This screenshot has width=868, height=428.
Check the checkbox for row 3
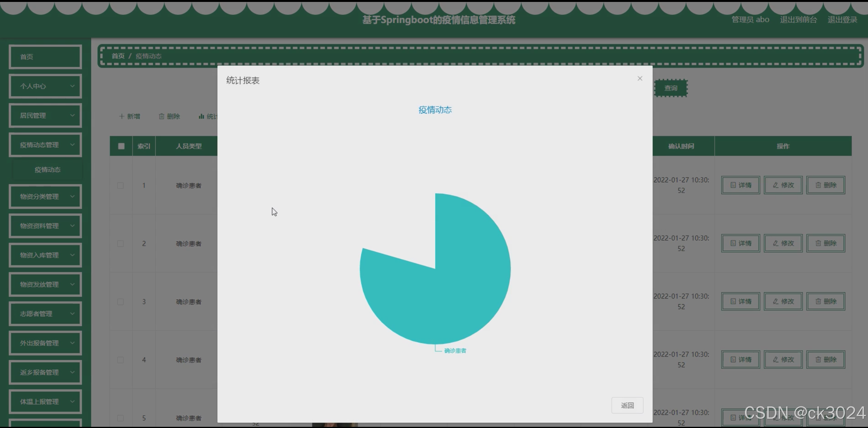pyautogui.click(x=121, y=302)
